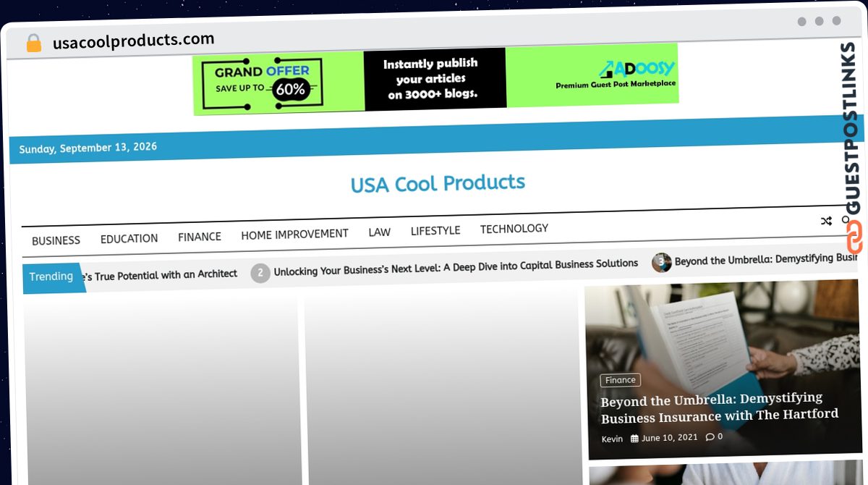Open the HOME IMPROVEMENT menu item
Screen dimensions: 868x485
pyautogui.click(x=294, y=235)
